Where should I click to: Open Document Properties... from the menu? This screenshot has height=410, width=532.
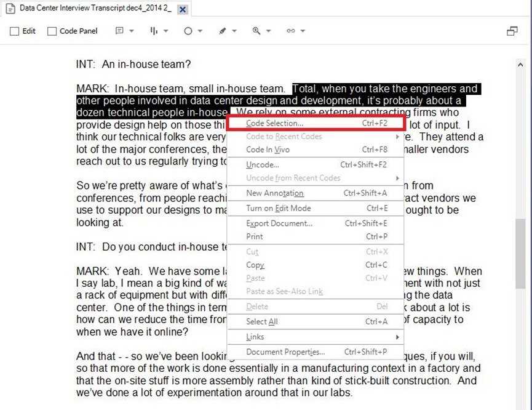[x=316, y=352]
